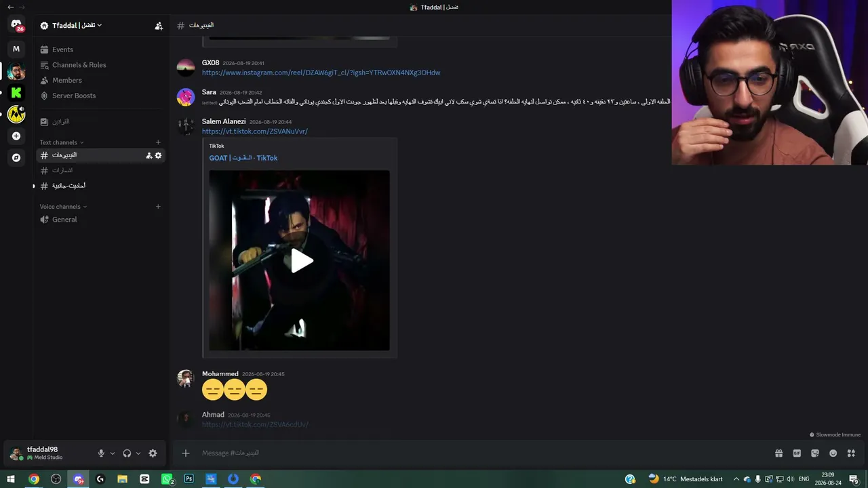Click the volume icon in system tray
Image resolution: width=868 pixels, height=488 pixels.
click(x=791, y=479)
